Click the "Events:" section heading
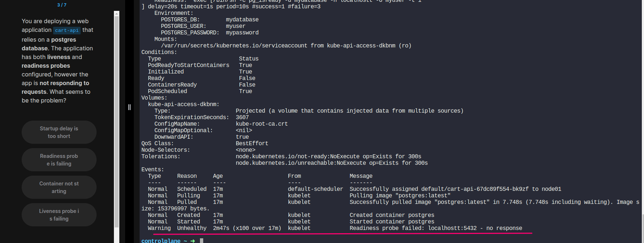 tap(153, 169)
